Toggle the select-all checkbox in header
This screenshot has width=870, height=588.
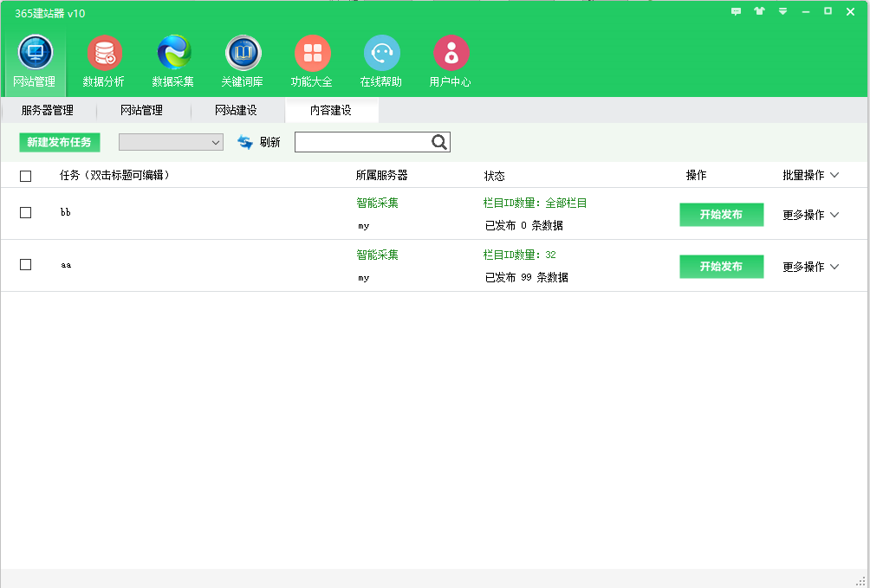click(x=25, y=177)
